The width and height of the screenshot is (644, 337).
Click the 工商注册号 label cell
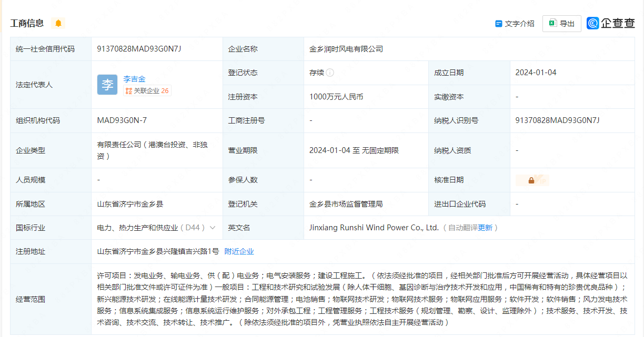click(263, 120)
